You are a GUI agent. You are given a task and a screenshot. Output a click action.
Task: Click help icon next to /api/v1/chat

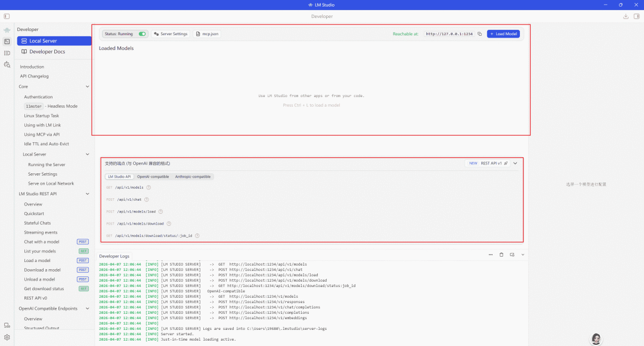coord(147,200)
